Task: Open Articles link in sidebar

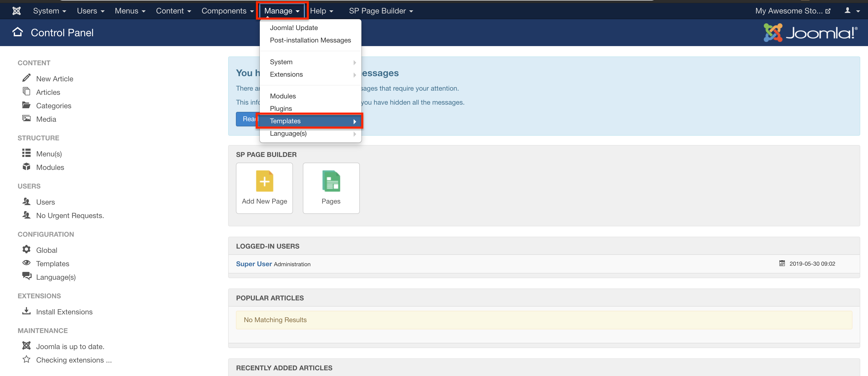Action: (x=48, y=92)
